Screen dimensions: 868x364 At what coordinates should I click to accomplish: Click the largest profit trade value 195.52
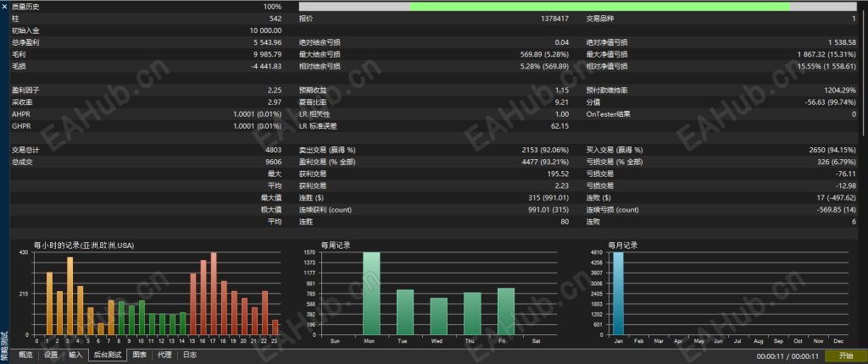point(559,174)
